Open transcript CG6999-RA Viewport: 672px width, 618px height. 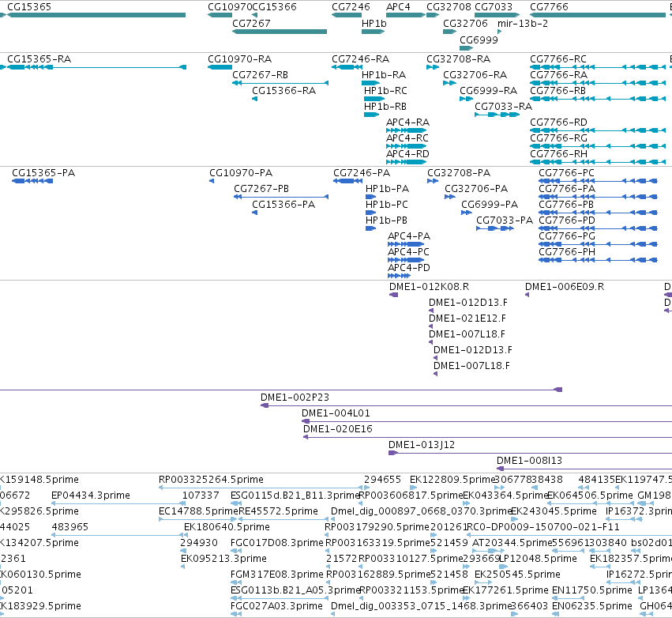(x=466, y=99)
